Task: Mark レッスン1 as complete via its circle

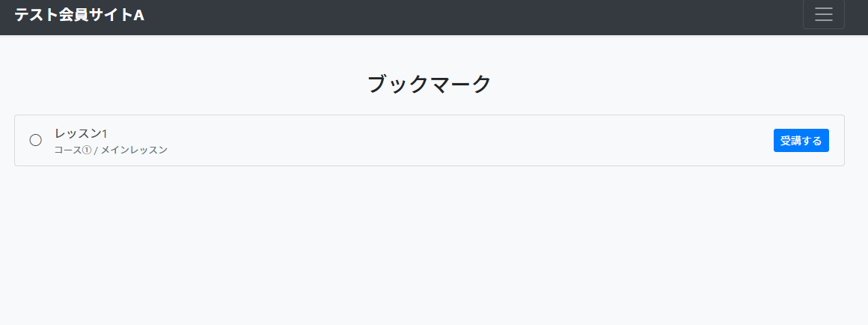Action: (x=35, y=140)
